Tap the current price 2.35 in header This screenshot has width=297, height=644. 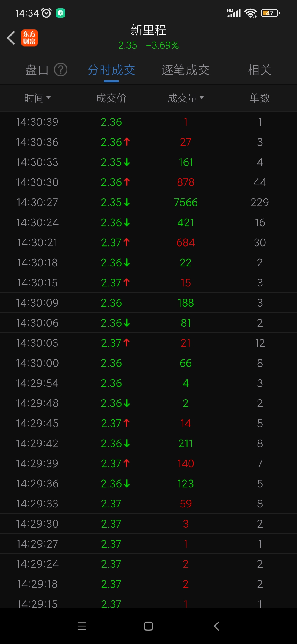[x=128, y=45]
